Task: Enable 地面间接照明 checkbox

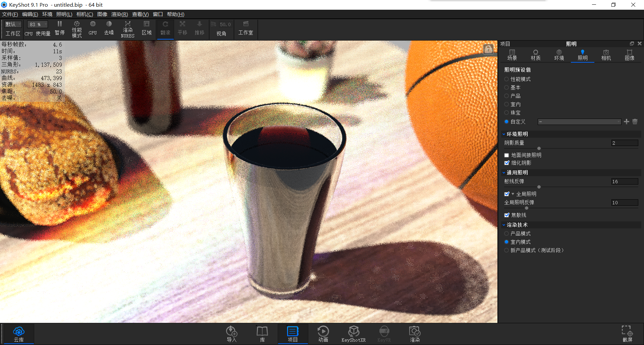Action: click(x=507, y=155)
